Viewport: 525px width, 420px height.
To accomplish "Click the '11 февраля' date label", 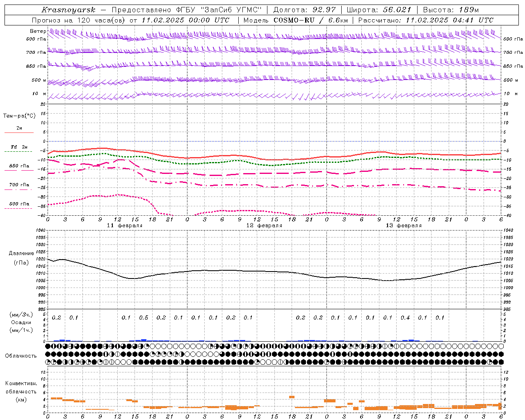I will pos(125,226).
